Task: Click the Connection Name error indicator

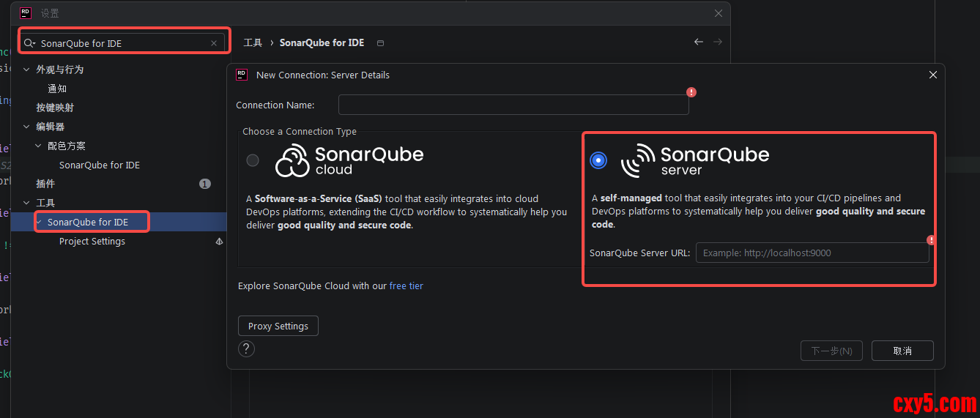Action: pyautogui.click(x=691, y=92)
